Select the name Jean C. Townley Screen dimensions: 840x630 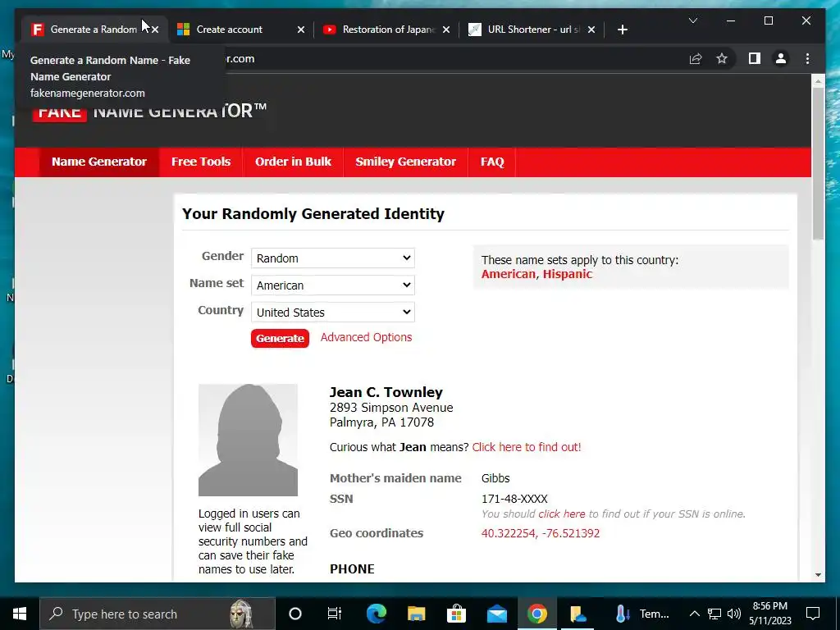point(386,393)
